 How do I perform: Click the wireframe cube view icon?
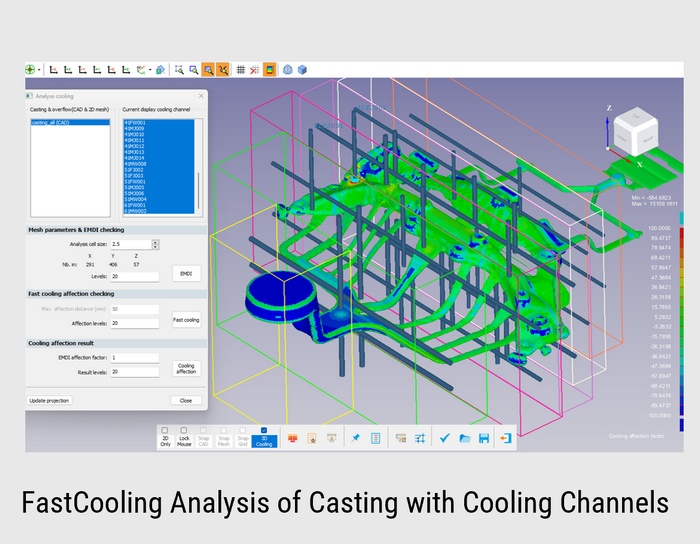[288, 70]
